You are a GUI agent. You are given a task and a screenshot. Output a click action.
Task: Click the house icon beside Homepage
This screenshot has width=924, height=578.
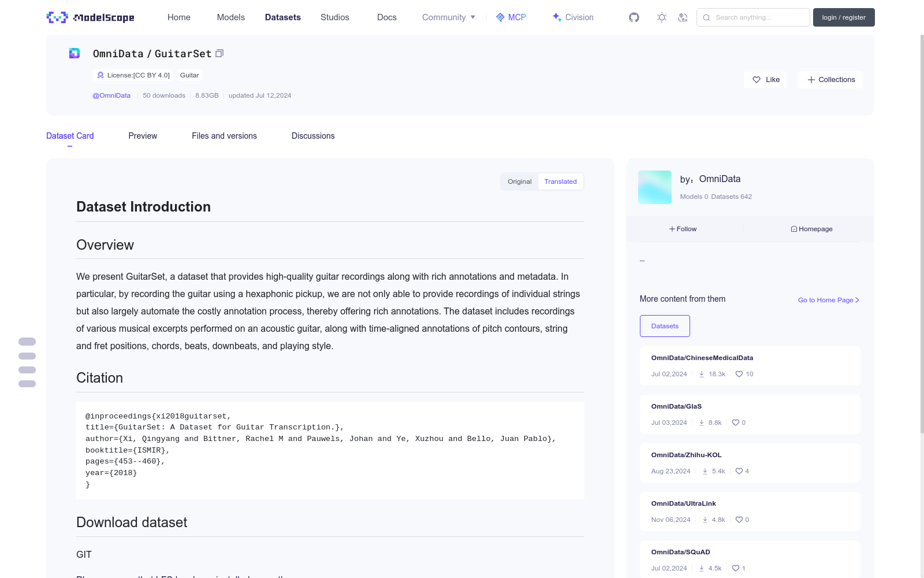794,229
